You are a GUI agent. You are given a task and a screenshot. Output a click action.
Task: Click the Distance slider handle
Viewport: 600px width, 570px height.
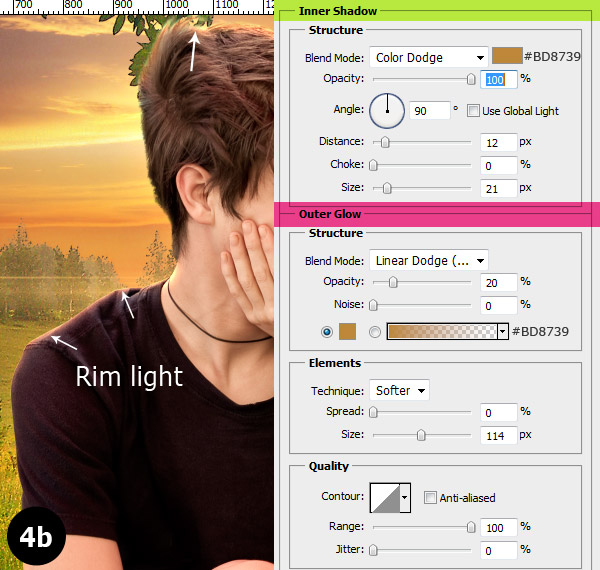(x=385, y=142)
